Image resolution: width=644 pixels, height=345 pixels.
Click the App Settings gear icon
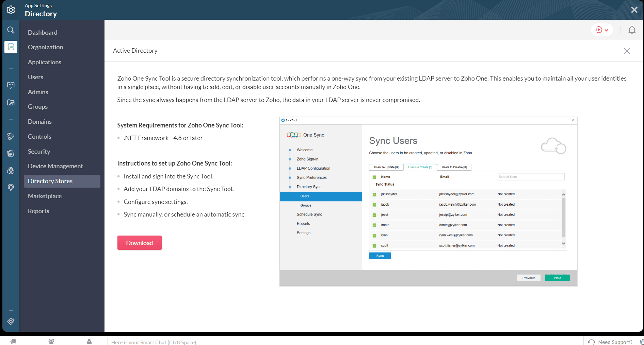point(11,10)
